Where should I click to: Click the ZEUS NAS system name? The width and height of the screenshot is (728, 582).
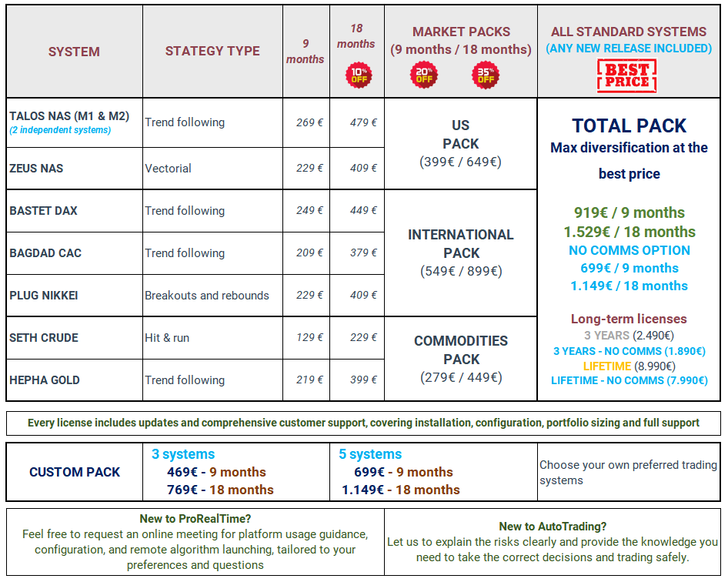pyautogui.click(x=36, y=169)
